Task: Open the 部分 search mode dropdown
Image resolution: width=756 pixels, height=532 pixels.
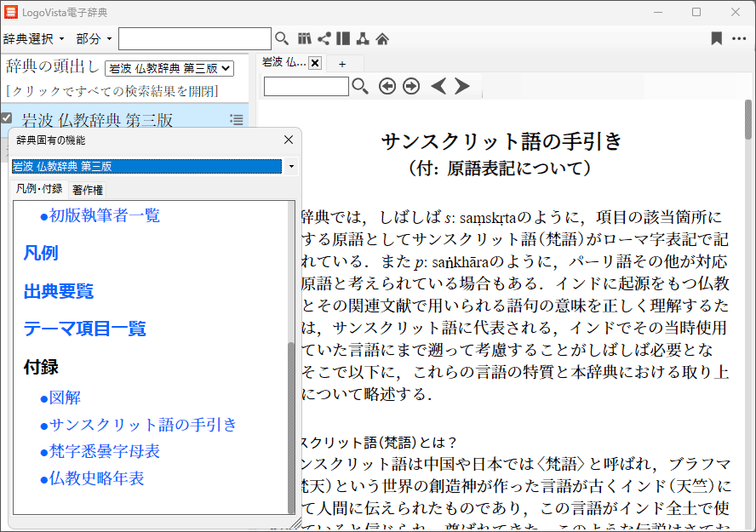Action: point(94,39)
